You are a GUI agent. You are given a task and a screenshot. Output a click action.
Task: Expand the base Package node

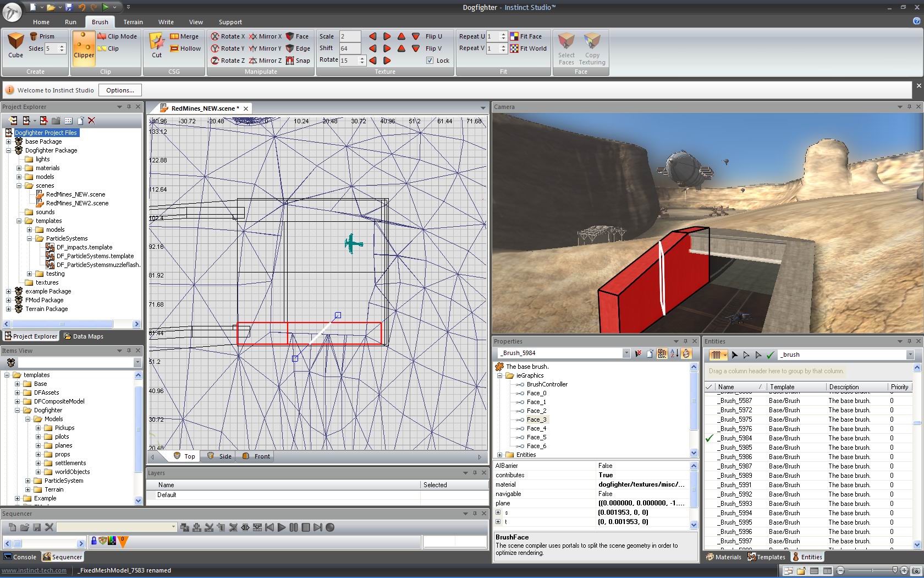click(8, 141)
